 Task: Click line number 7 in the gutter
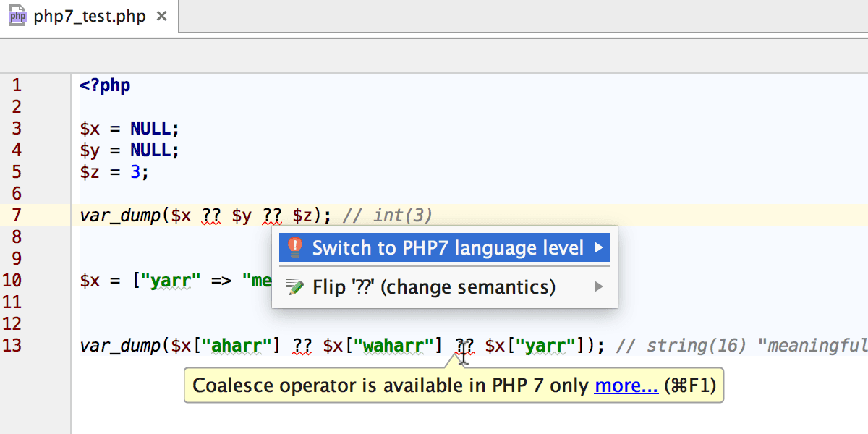coord(17,215)
